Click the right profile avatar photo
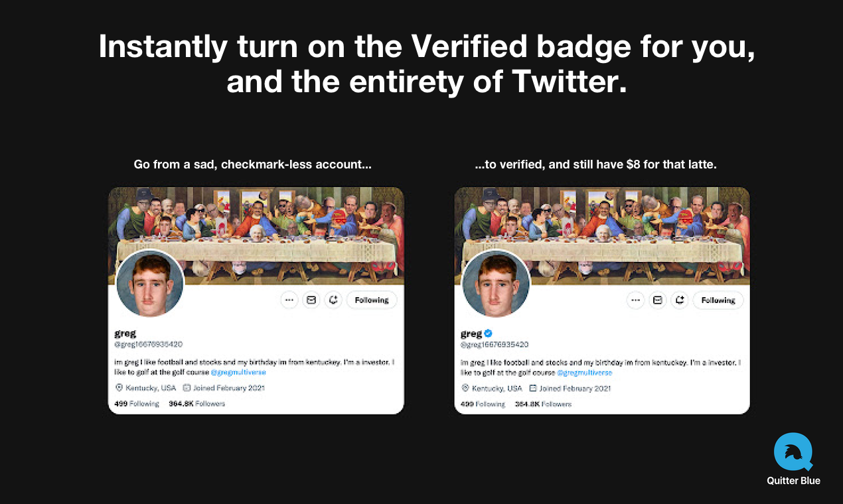 click(496, 284)
